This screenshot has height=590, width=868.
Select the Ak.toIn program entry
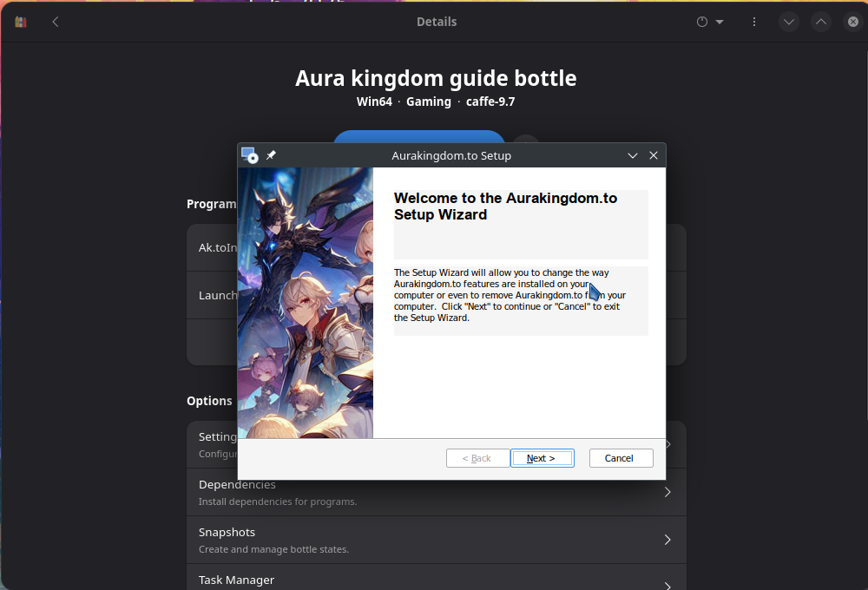[x=437, y=247]
